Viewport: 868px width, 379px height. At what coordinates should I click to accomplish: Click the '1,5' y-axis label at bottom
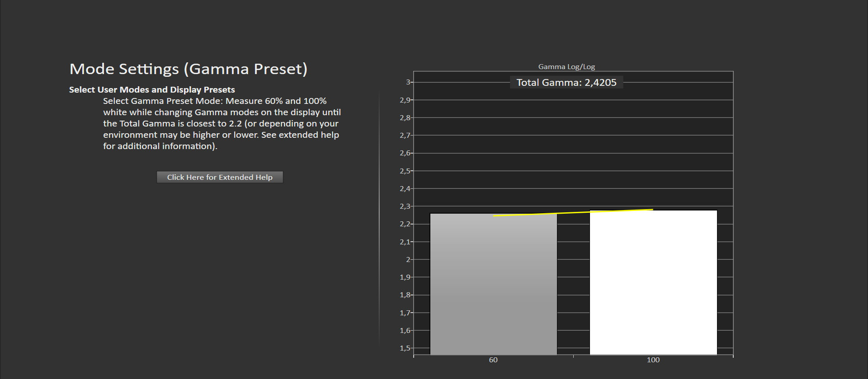[405, 348]
